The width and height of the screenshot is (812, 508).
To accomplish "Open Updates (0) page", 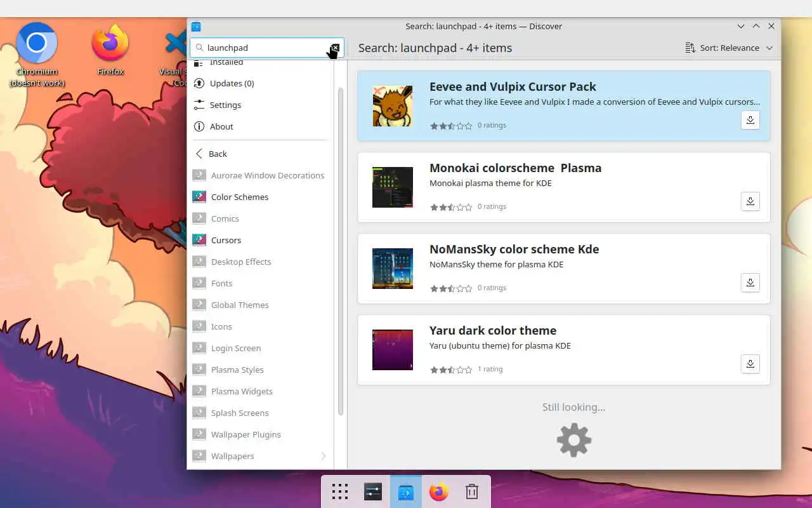I will [260, 83].
